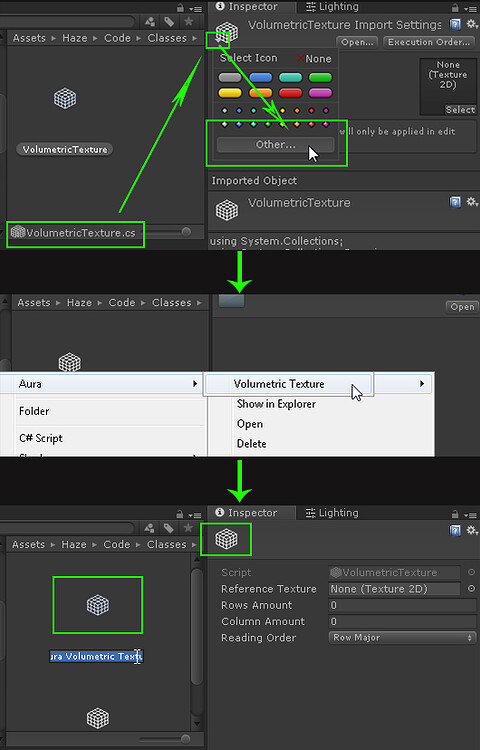Screen dimensions: 480x750
Task: Pick the blue pill label icon swatch
Action: [261, 77]
